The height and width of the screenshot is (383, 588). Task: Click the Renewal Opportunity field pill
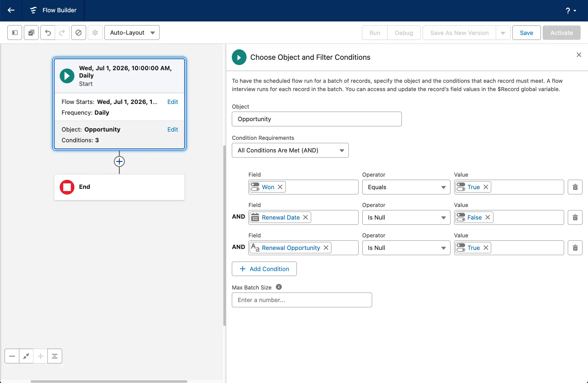tap(290, 248)
